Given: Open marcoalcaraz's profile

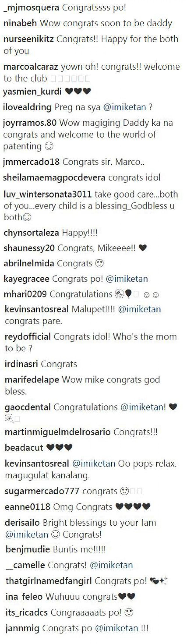Looking at the screenshot, I should tap(31, 67).
